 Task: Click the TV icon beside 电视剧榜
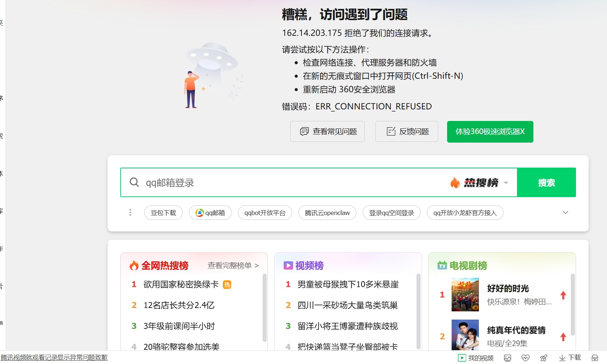(442, 265)
